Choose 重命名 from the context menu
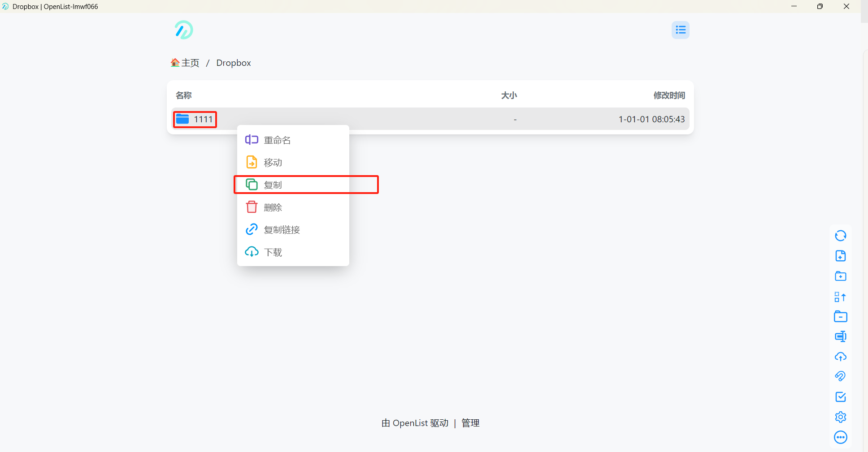Image resolution: width=868 pixels, height=452 pixels. point(293,140)
